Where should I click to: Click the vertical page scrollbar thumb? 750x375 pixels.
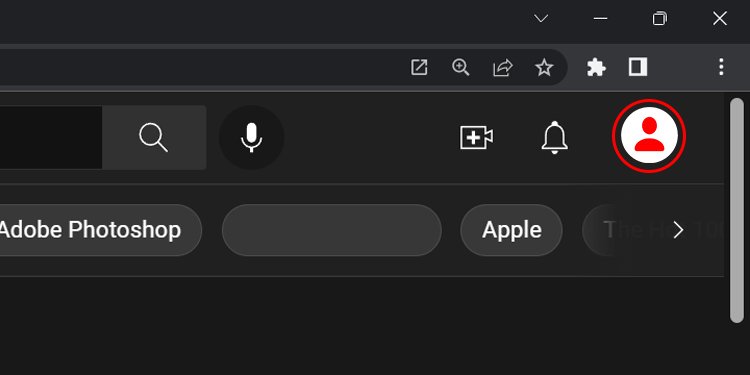point(737,210)
